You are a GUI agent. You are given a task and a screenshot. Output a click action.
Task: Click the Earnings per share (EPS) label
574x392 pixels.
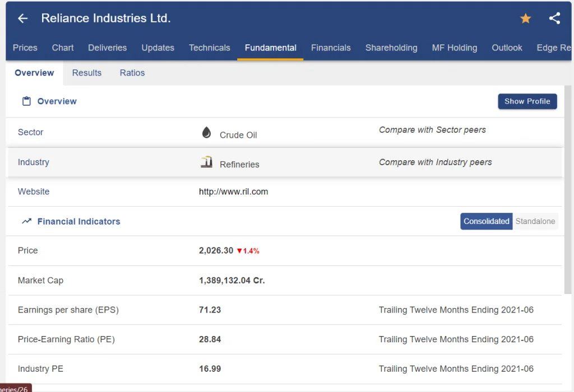(68, 310)
